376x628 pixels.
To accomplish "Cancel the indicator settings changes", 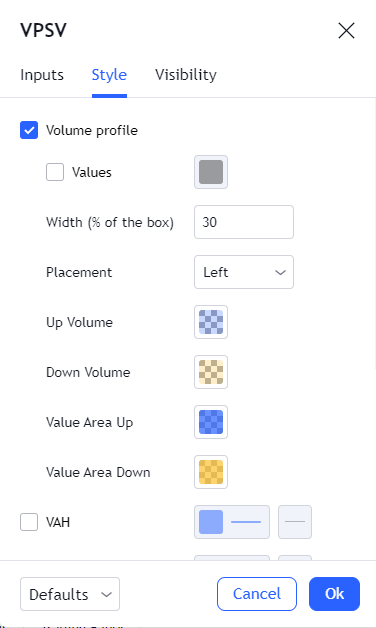I will tap(257, 594).
